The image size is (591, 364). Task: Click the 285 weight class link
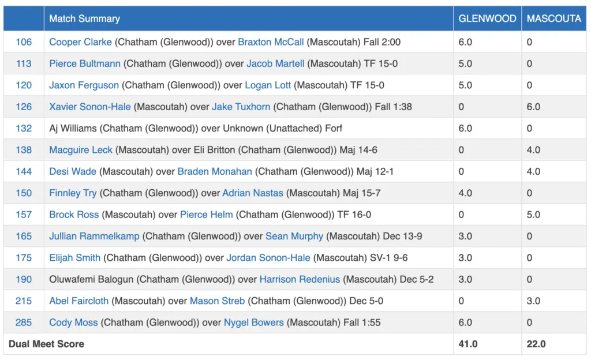pos(24,322)
